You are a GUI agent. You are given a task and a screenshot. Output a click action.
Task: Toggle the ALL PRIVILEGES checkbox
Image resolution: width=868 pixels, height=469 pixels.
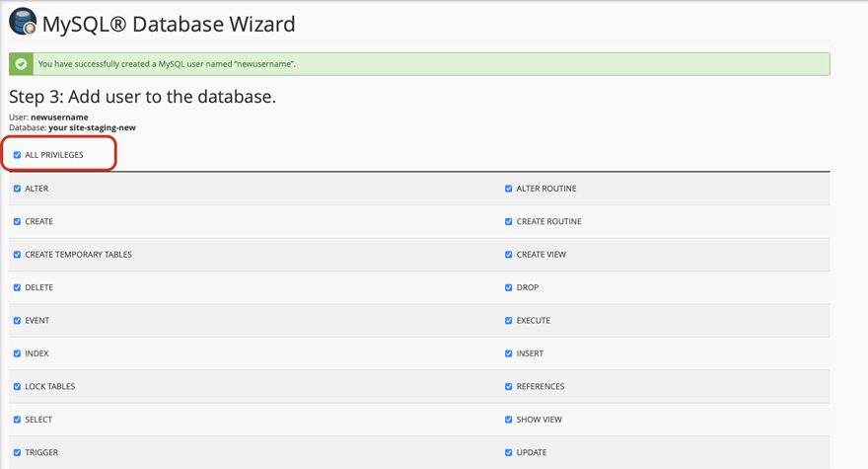click(x=17, y=155)
